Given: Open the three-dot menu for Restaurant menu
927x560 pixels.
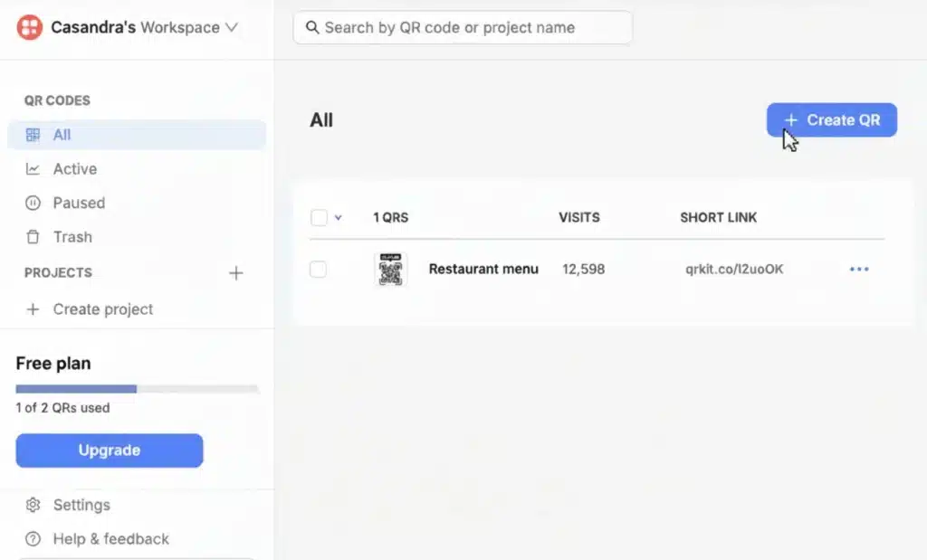Looking at the screenshot, I should [858, 269].
